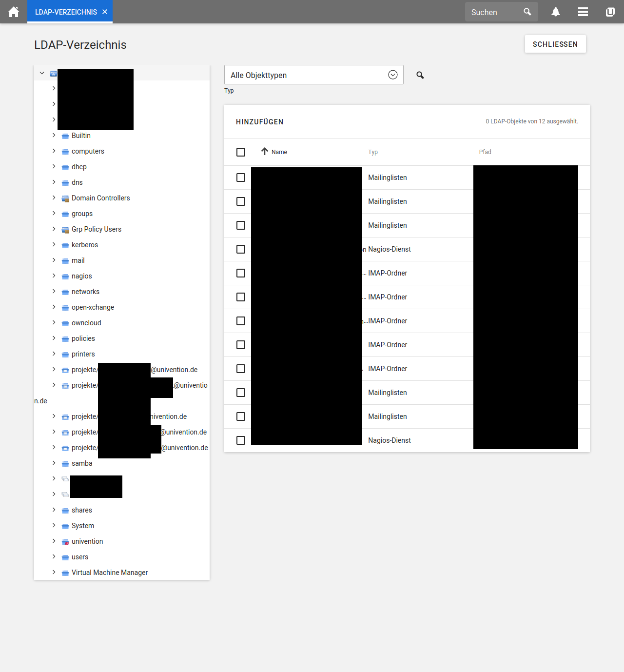Viewport: 624px width, 672px height.
Task: Click the SCHLIESSEN button
Action: point(555,44)
